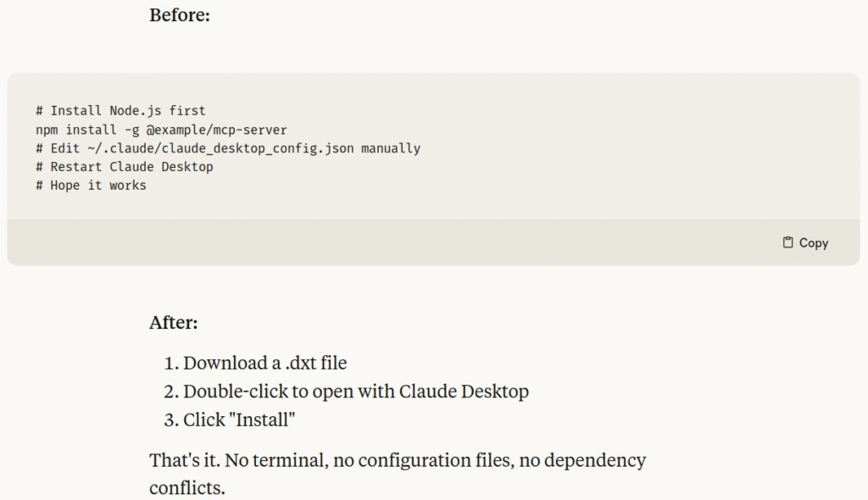Click the word "conflicts." in the last line

pos(187,488)
